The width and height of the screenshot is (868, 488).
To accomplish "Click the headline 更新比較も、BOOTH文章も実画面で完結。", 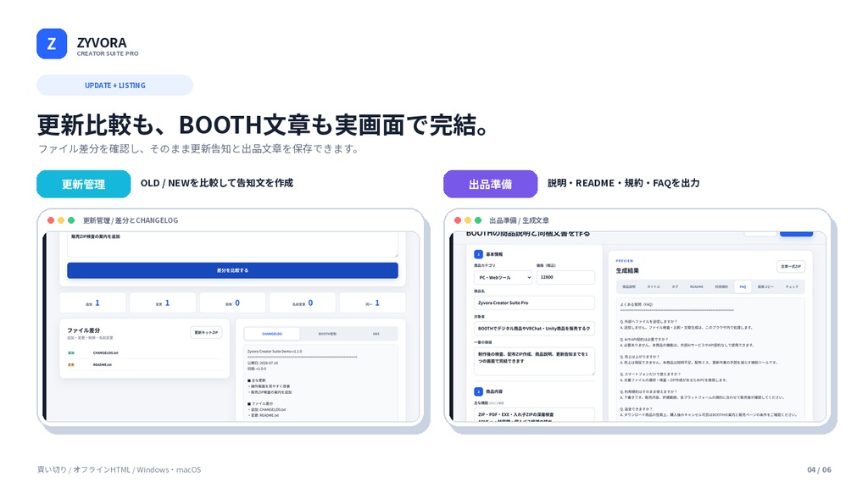I will coord(263,125).
